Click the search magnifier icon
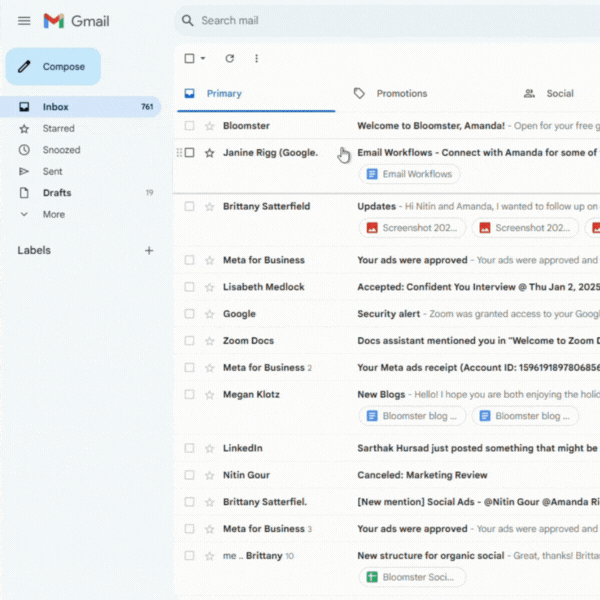The width and height of the screenshot is (600, 600). pos(188,20)
